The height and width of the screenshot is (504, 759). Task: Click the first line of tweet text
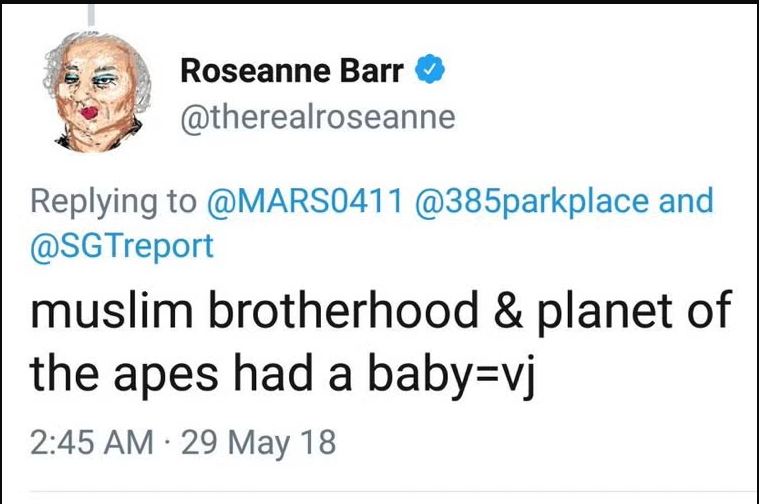click(380, 317)
